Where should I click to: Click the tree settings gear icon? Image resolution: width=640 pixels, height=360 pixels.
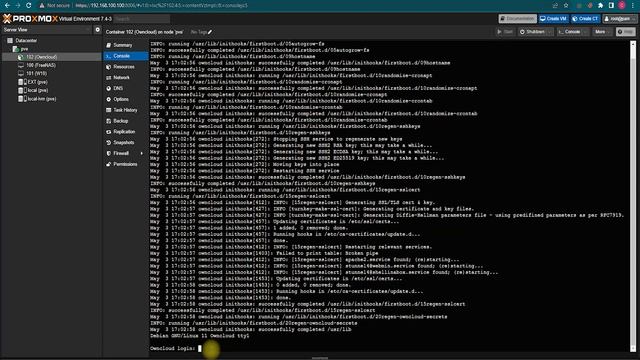(x=98, y=30)
